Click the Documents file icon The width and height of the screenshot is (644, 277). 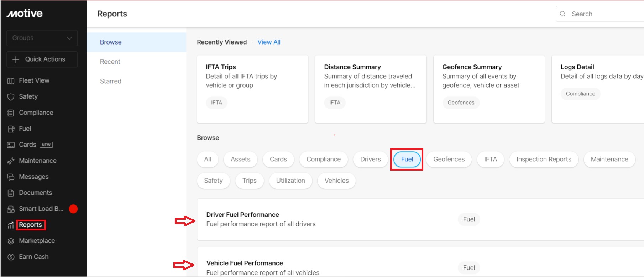point(11,193)
